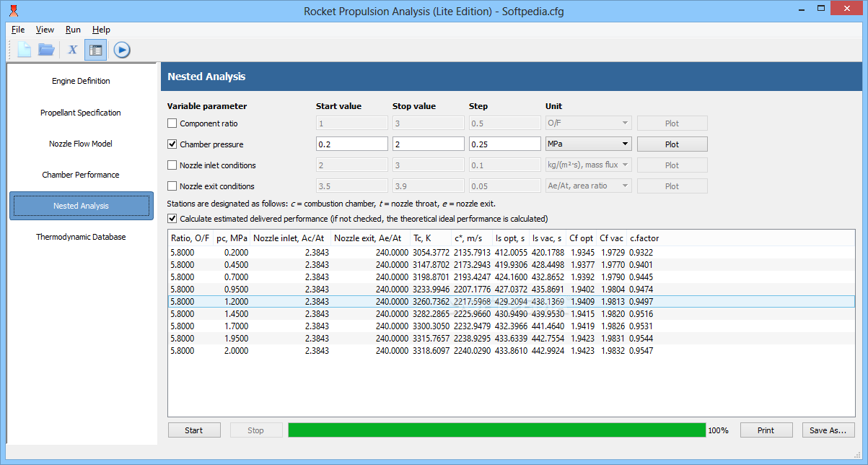The height and width of the screenshot is (465, 868).
Task: Click the c*, m/s column header
Action: tap(472, 238)
